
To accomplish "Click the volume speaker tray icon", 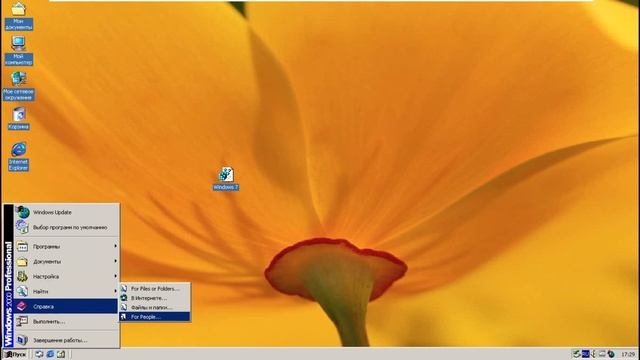I will (594, 353).
